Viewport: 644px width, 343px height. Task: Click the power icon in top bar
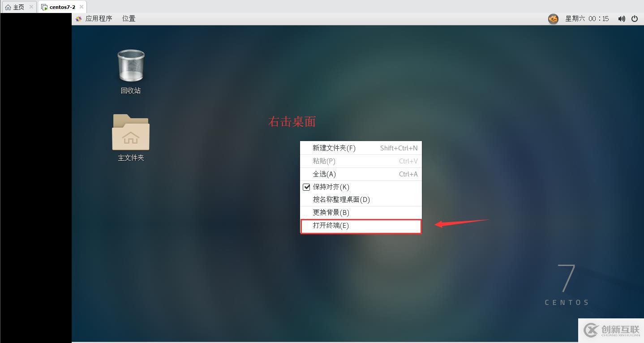pyautogui.click(x=635, y=19)
